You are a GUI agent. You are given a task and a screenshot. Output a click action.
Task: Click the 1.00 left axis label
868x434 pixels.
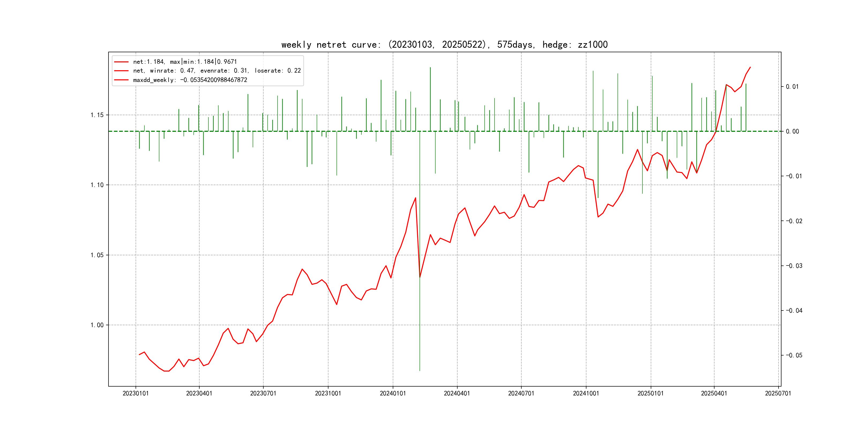[97, 325]
